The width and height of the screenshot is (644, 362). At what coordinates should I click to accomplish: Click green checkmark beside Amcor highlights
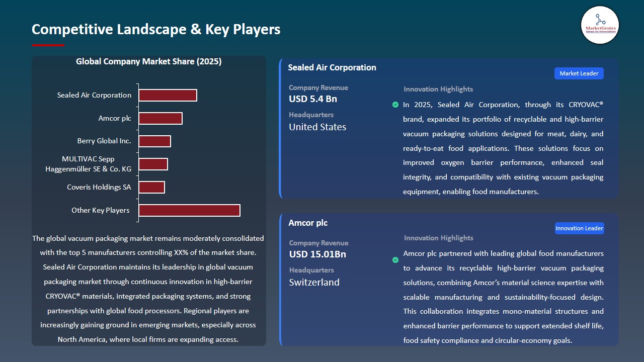(x=395, y=260)
